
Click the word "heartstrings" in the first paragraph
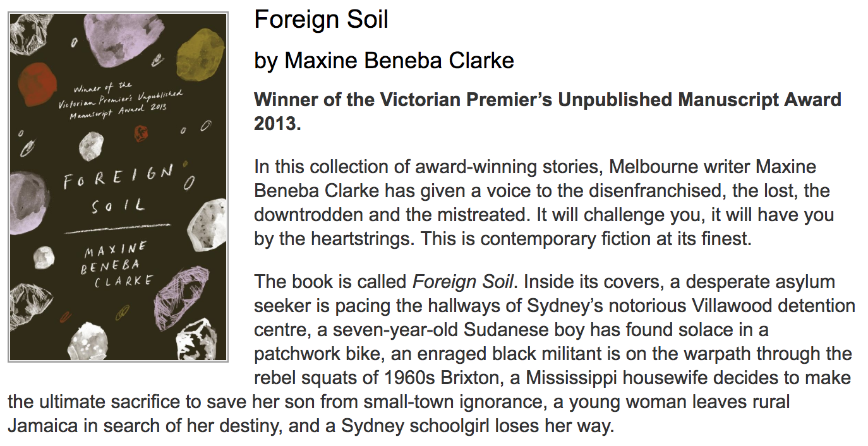351,240
